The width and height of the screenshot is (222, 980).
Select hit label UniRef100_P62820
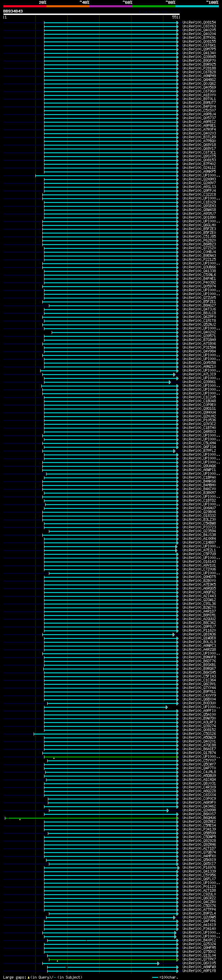[199, 240]
